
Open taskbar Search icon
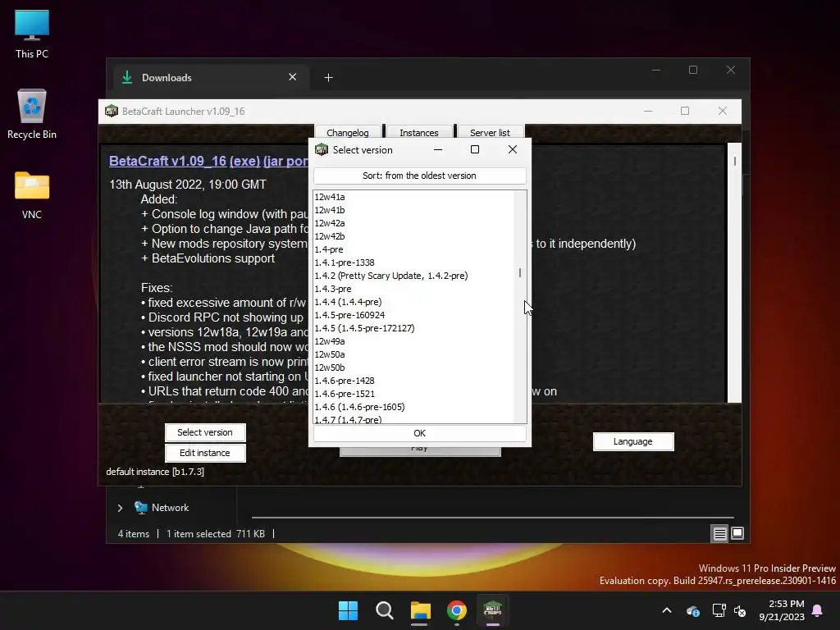pyautogui.click(x=384, y=610)
